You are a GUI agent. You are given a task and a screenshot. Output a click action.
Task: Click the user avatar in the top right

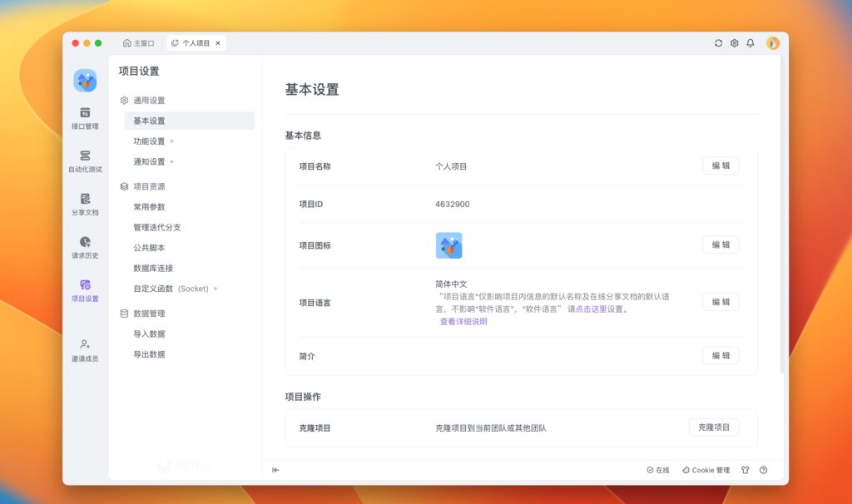point(773,42)
